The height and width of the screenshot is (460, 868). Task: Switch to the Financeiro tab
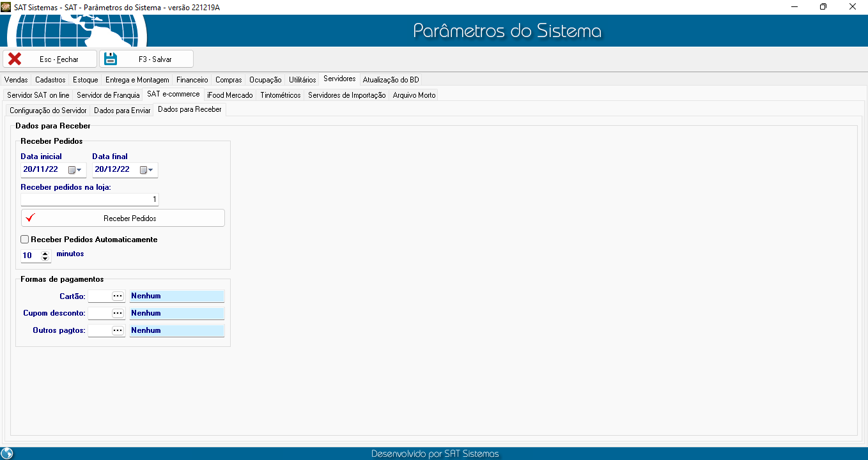tap(192, 80)
